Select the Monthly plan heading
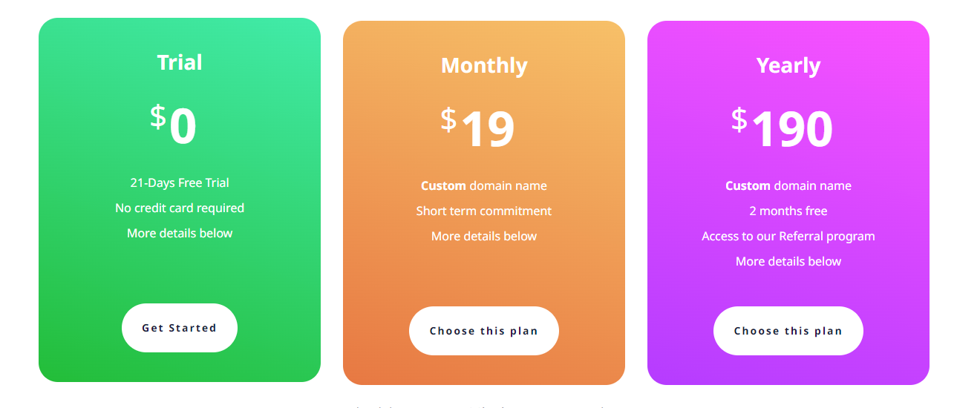The image size is (980, 408). 484,65
